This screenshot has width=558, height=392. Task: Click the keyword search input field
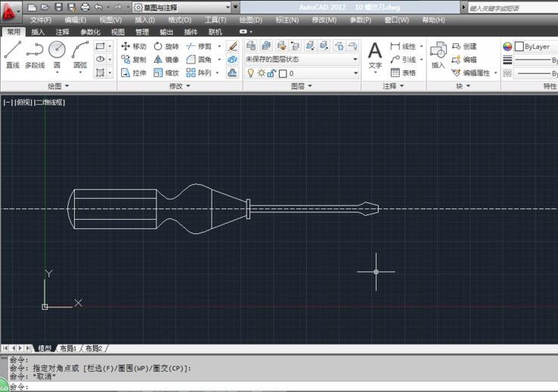point(513,8)
